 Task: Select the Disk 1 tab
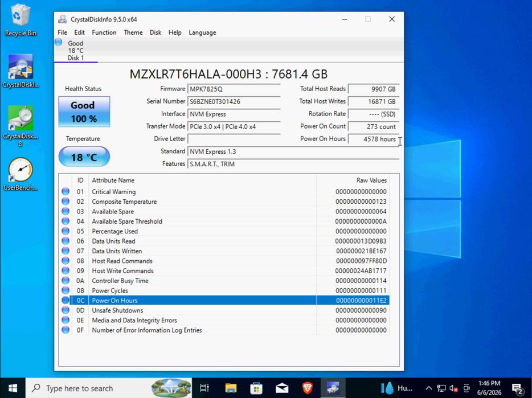coord(76,51)
